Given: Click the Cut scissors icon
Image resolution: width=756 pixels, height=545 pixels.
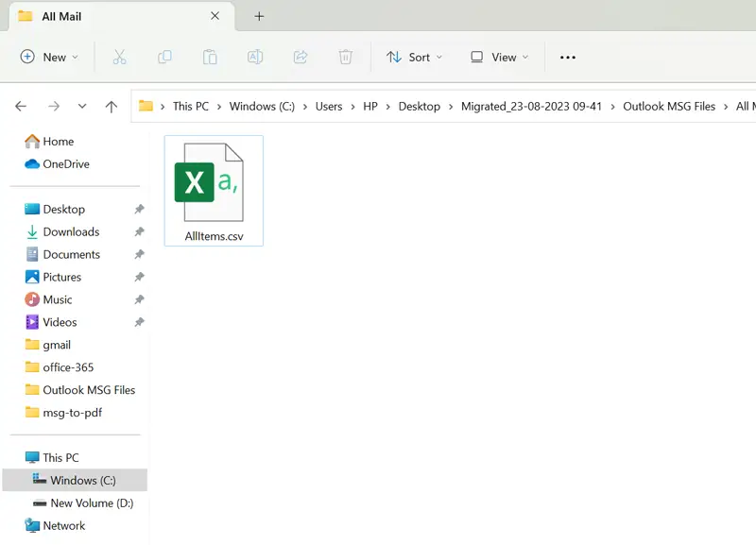Looking at the screenshot, I should (x=119, y=58).
